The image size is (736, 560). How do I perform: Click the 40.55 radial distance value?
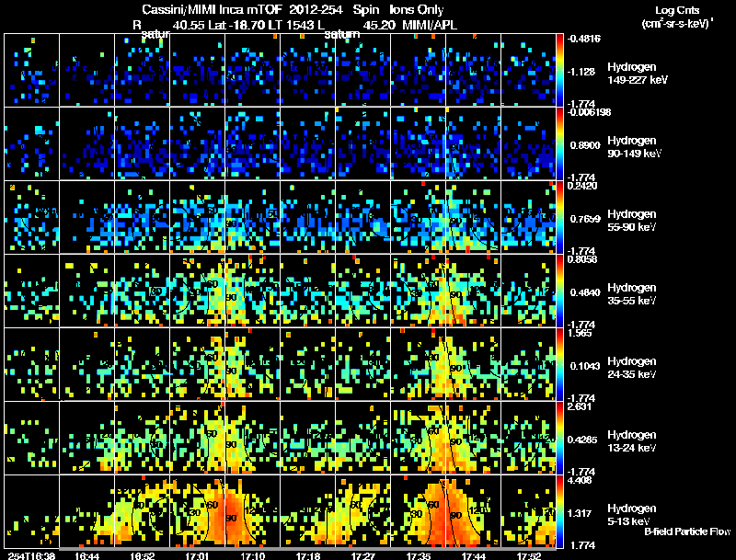(190, 26)
